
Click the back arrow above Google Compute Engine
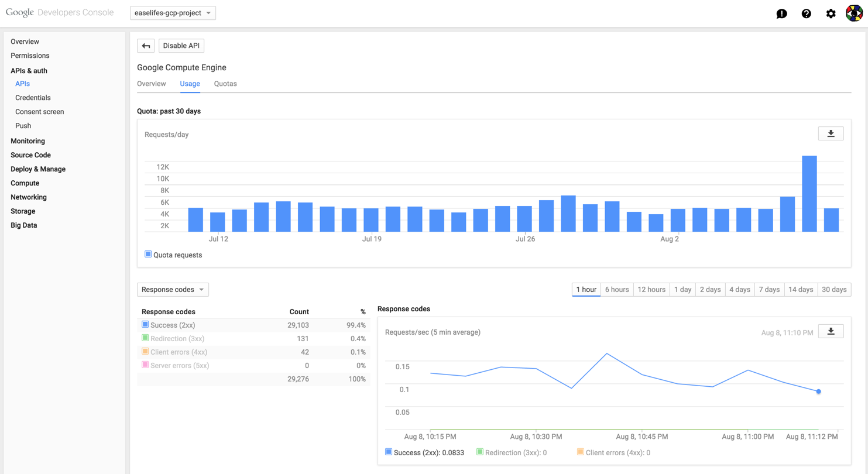coord(145,45)
